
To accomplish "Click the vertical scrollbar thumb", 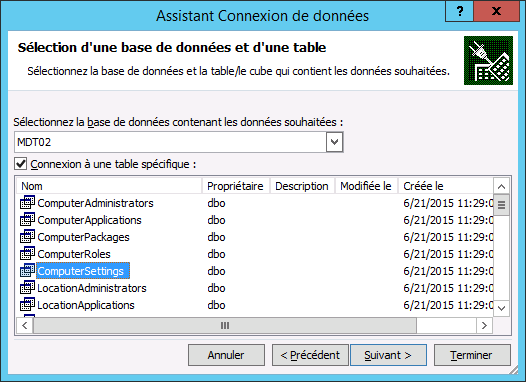I will pos(502,205).
